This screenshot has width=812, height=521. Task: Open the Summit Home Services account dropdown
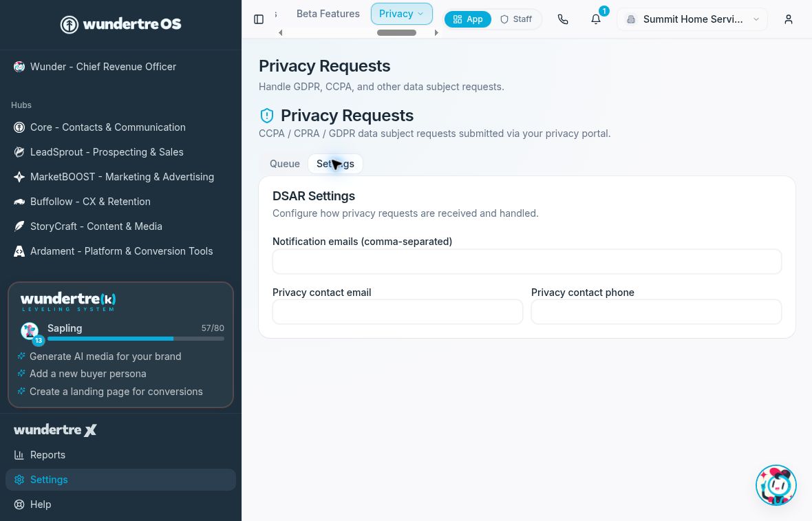point(694,19)
